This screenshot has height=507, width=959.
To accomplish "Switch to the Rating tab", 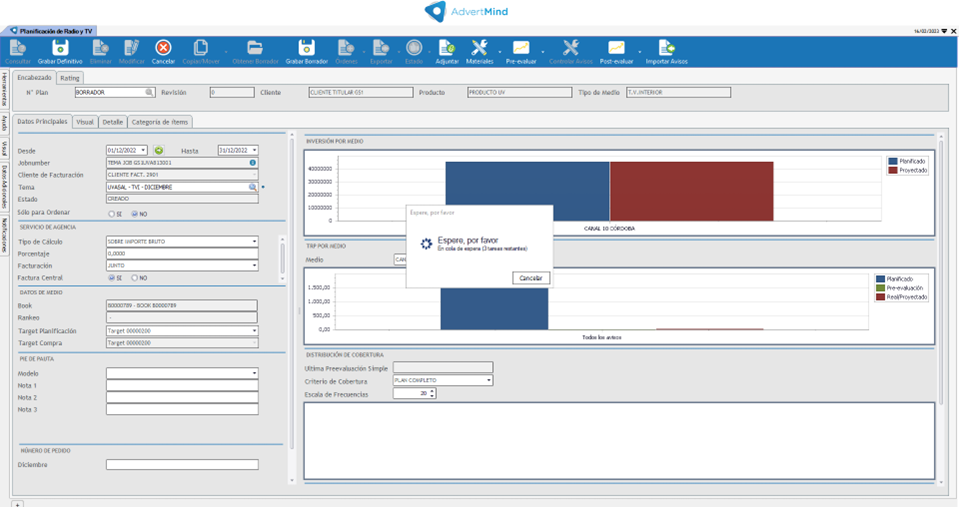I will coord(70,78).
